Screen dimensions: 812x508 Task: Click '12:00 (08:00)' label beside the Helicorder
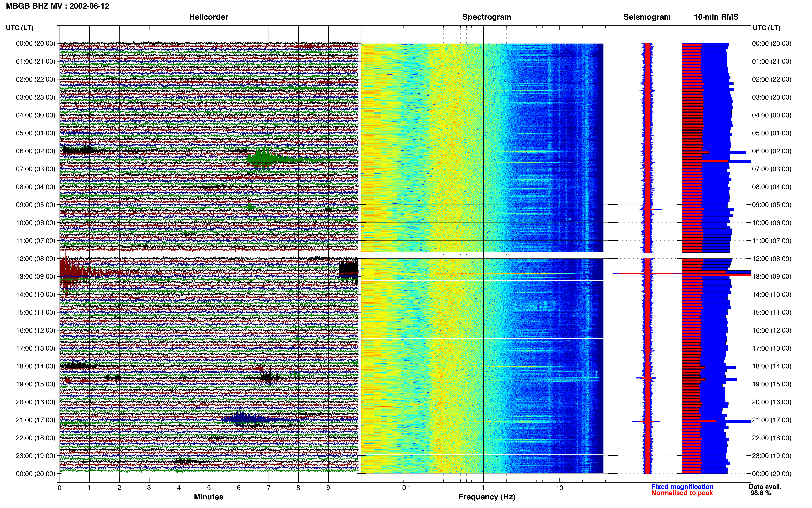coord(36,259)
